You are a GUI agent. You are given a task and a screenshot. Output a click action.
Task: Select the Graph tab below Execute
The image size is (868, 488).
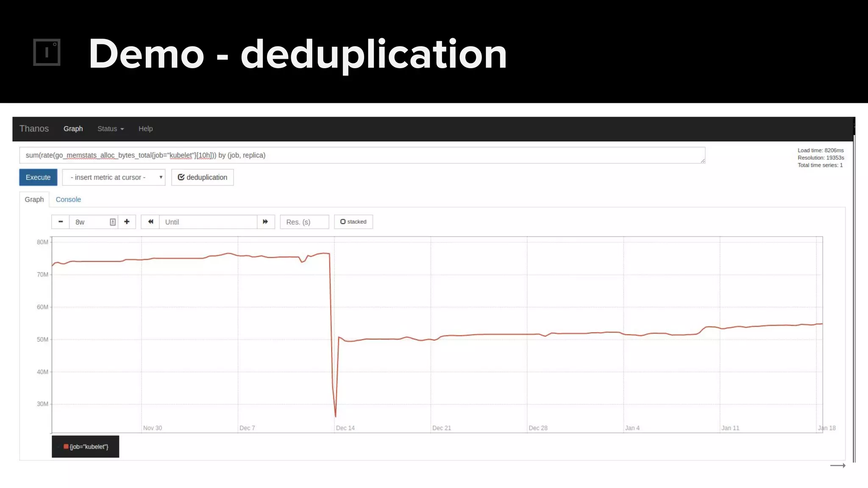click(34, 200)
